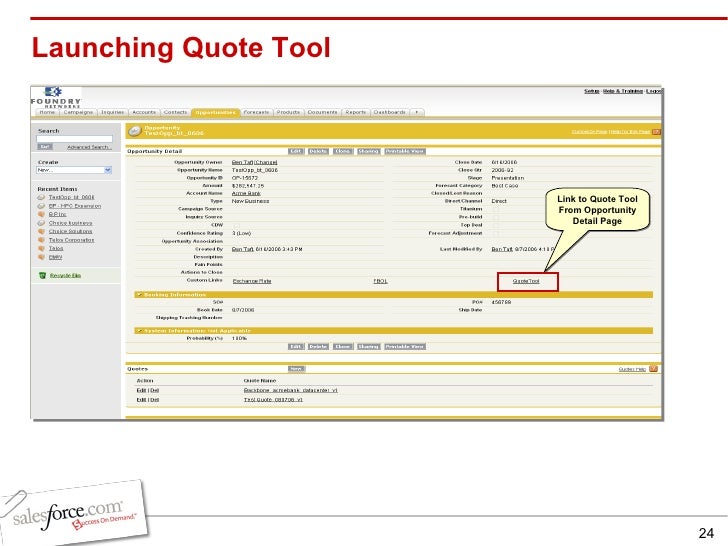The image size is (728, 546).
Task: Click icon beside the last recent item
Action: point(41,257)
